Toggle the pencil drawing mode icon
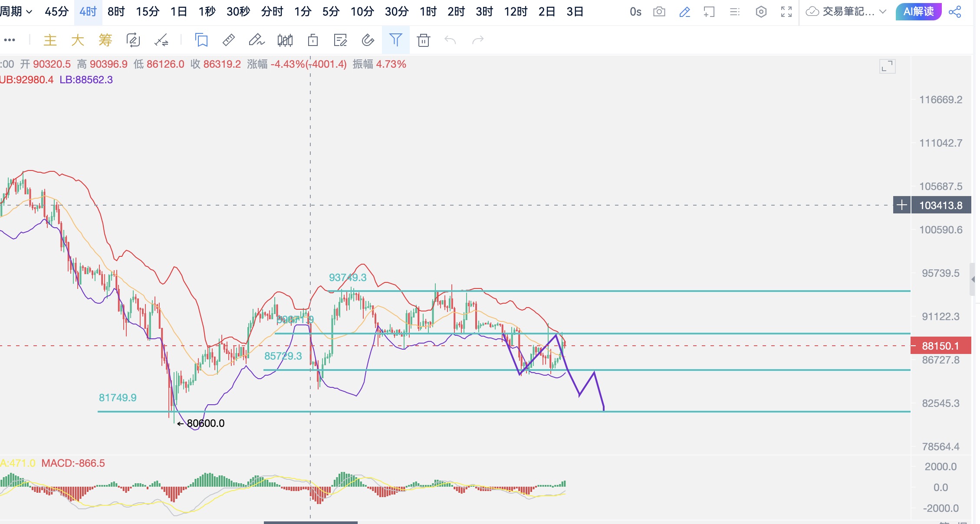This screenshot has height=524, width=980. (x=684, y=12)
